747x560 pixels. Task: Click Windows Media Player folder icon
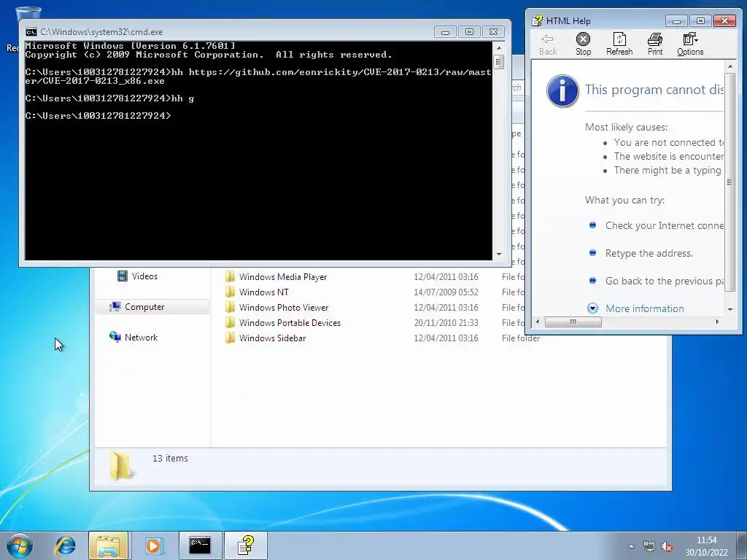pos(230,276)
